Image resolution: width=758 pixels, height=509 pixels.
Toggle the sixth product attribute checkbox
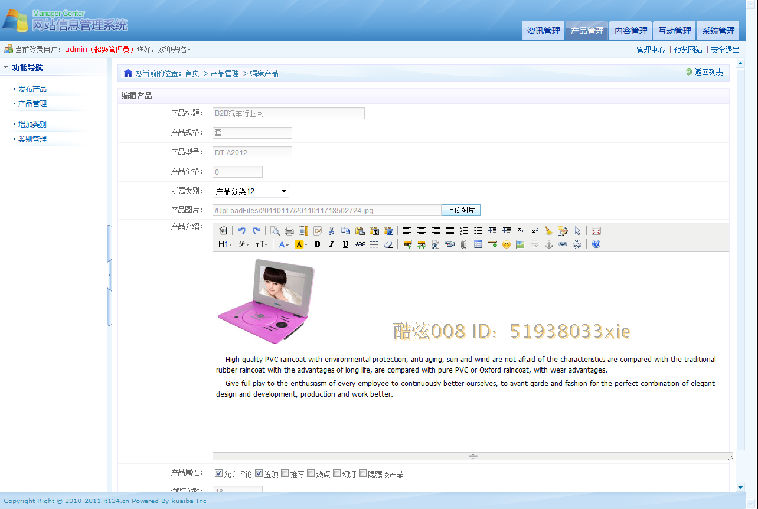click(363, 473)
